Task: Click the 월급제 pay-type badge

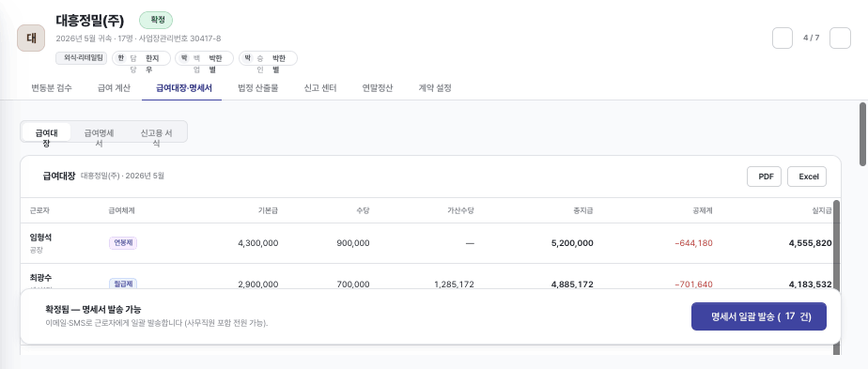Action: [x=123, y=284]
